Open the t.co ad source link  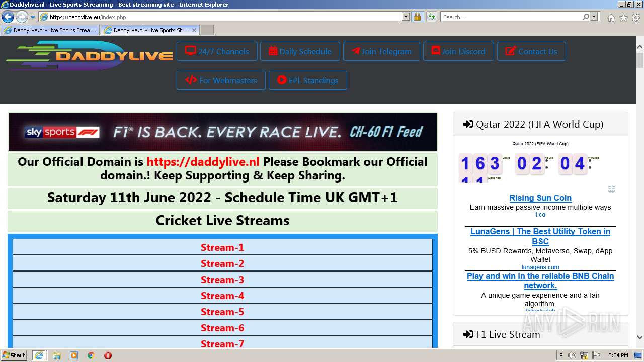[x=540, y=215]
